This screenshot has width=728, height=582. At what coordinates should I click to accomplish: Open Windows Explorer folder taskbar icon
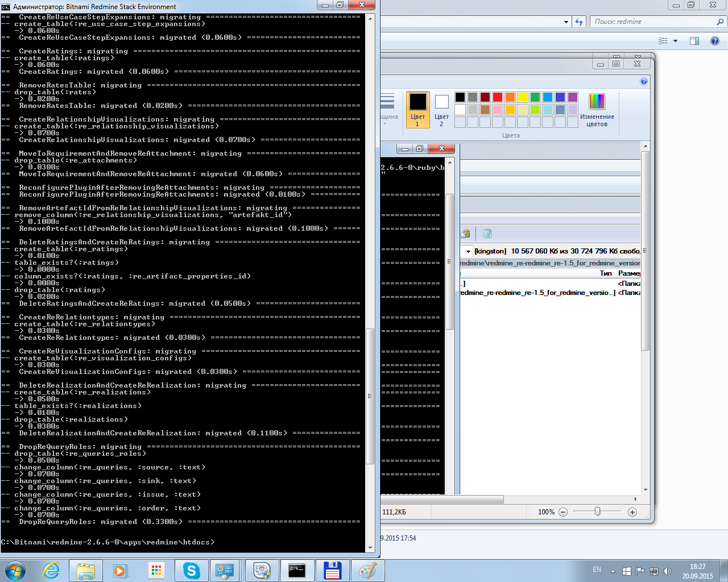(x=85, y=571)
